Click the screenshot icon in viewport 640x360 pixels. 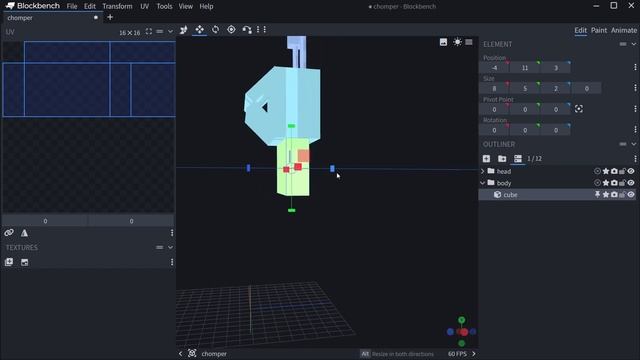coord(443,42)
